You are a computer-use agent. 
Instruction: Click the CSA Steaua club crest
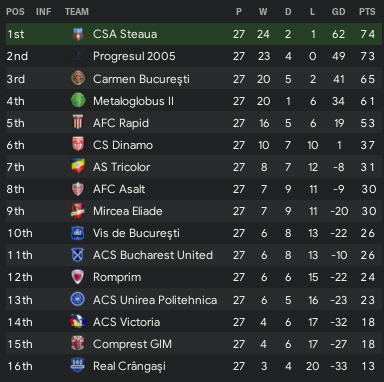tap(78, 34)
